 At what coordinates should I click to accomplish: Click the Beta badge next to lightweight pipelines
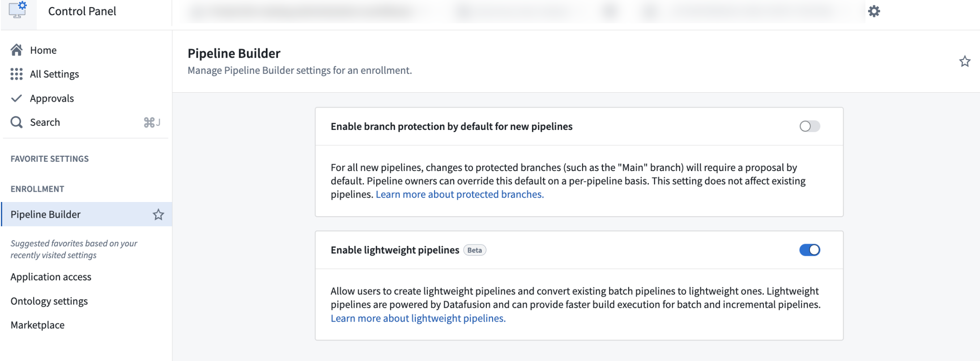click(x=475, y=250)
